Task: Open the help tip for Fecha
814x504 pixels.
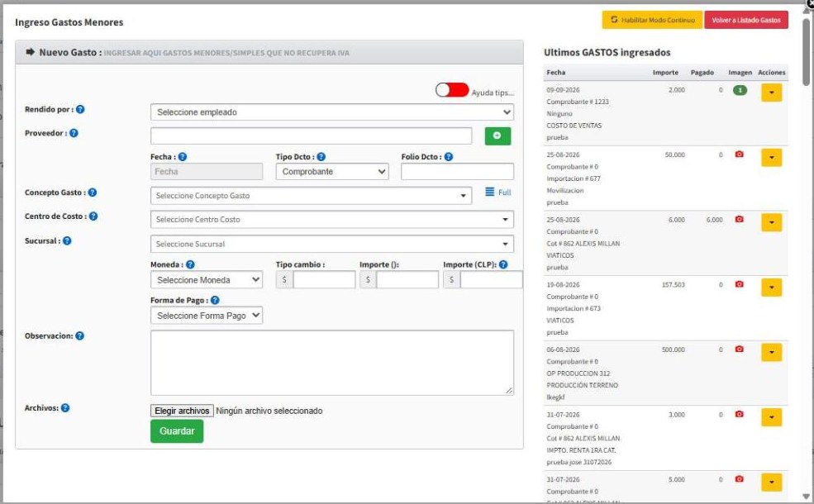Action: coord(182,157)
